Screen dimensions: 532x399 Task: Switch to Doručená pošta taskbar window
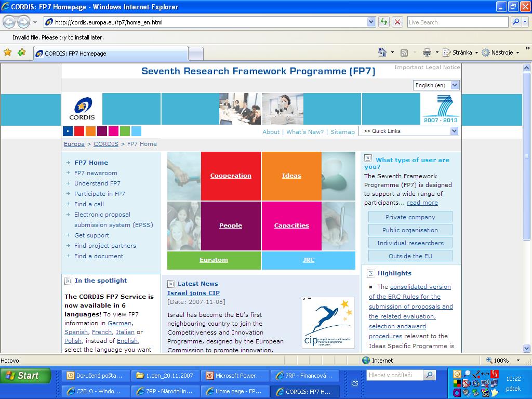(96, 376)
